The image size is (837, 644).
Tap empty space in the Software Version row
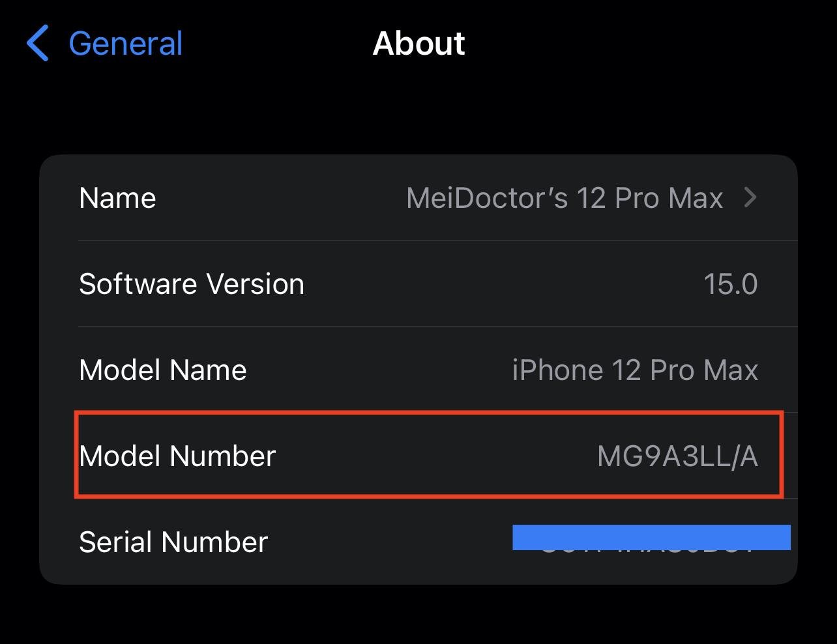coord(502,284)
